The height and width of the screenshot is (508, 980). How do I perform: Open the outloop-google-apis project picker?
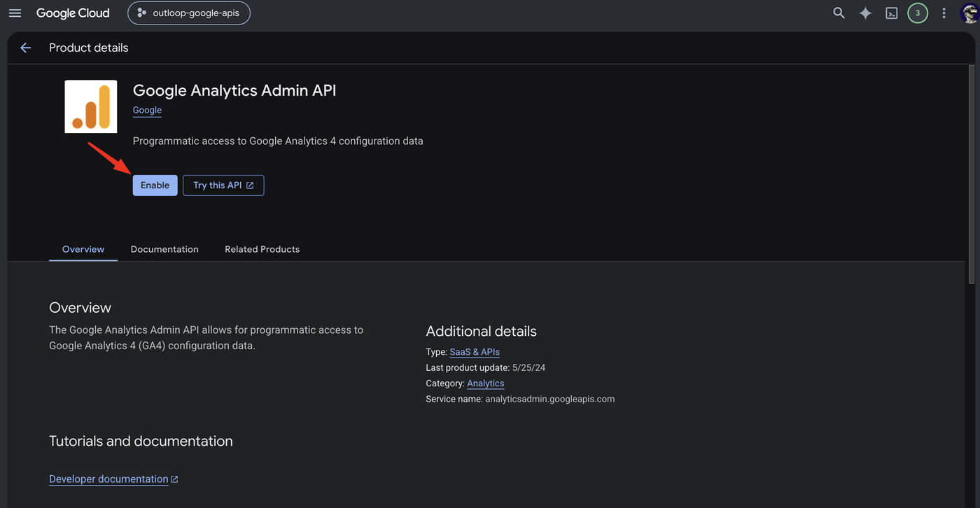tap(189, 13)
